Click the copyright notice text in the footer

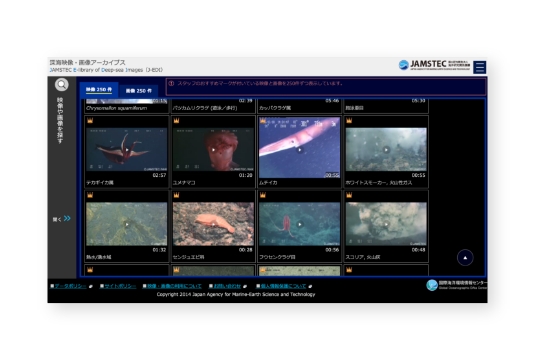(x=236, y=294)
